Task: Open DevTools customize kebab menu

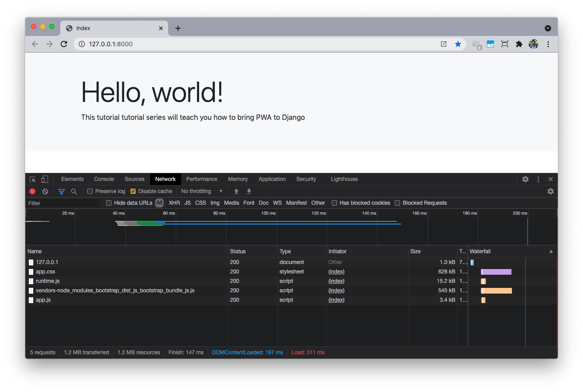Action: click(x=538, y=179)
